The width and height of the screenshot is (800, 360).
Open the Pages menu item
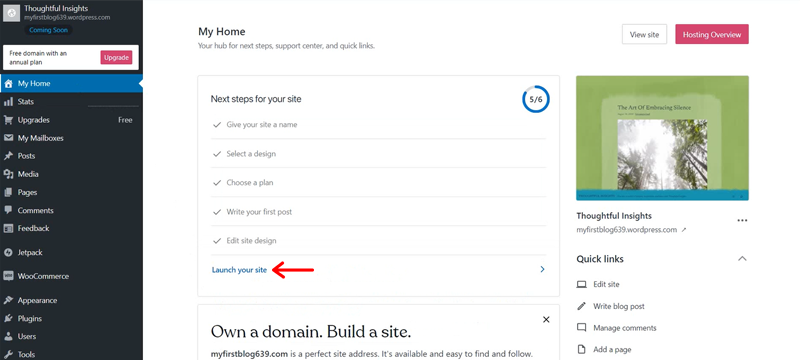point(71,192)
